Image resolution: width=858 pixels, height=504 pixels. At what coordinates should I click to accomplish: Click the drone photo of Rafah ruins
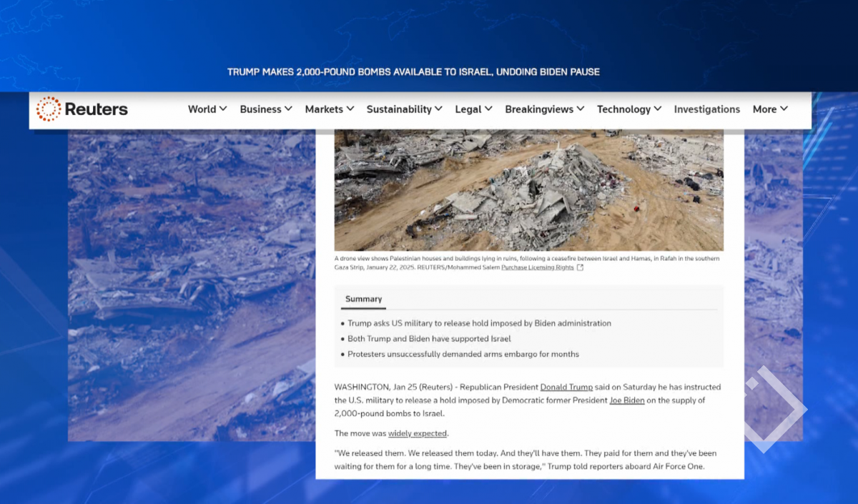click(x=528, y=189)
